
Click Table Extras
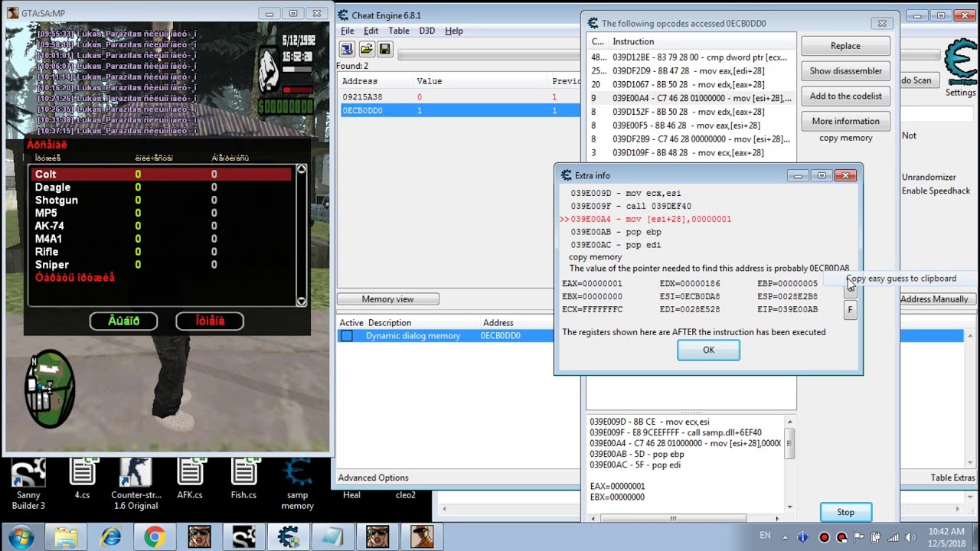point(952,478)
